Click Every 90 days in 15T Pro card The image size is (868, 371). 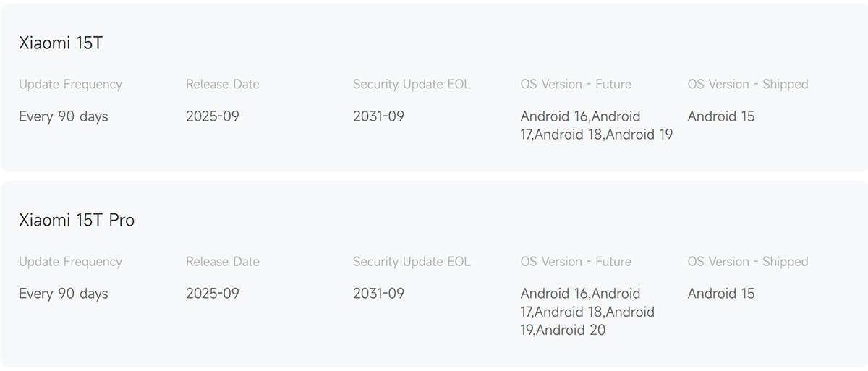(64, 294)
